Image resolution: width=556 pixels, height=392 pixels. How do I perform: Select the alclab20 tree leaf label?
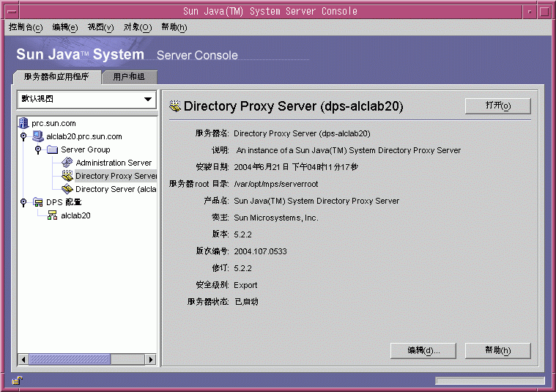coord(75,215)
